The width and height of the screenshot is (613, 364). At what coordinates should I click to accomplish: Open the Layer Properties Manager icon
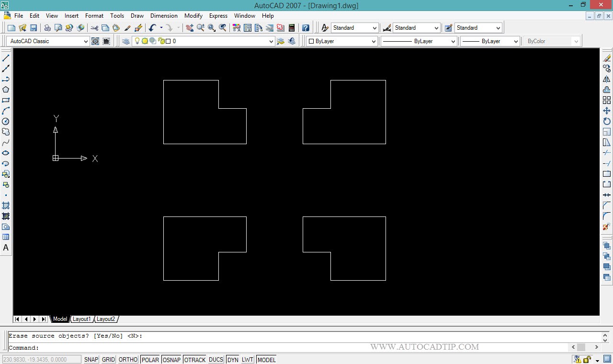pyautogui.click(x=126, y=41)
